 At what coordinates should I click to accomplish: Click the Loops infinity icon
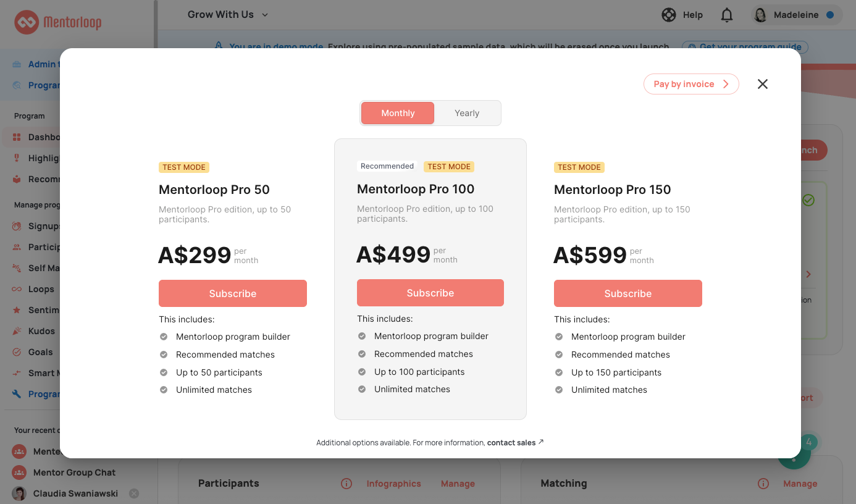pos(17,289)
